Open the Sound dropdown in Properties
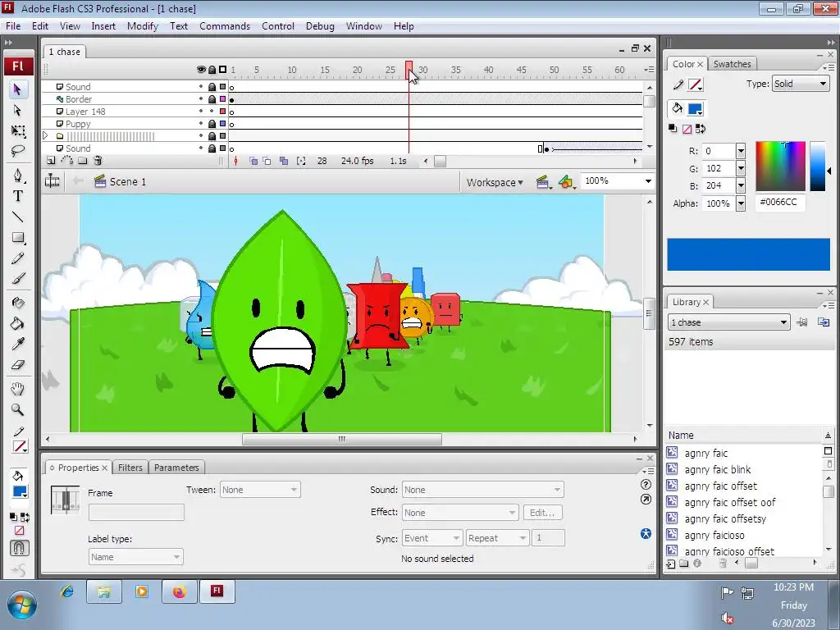Screen dimensions: 840x630 (x=482, y=490)
